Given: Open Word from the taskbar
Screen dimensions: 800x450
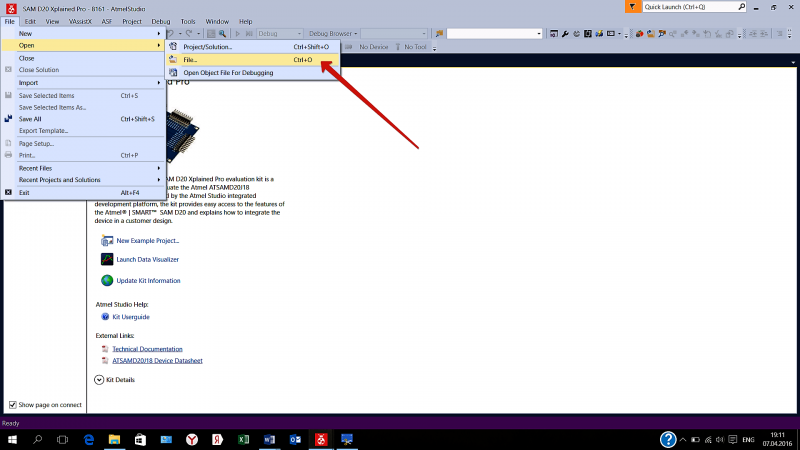Looking at the screenshot, I should point(269,439).
